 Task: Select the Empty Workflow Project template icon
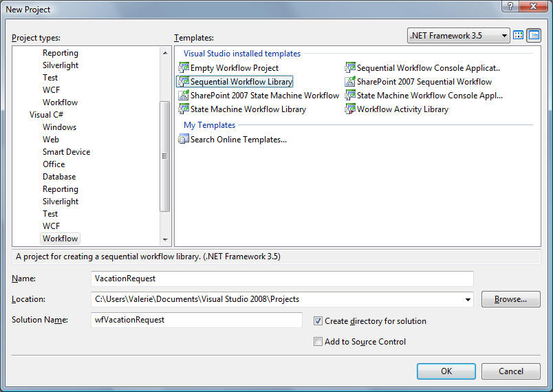point(184,68)
